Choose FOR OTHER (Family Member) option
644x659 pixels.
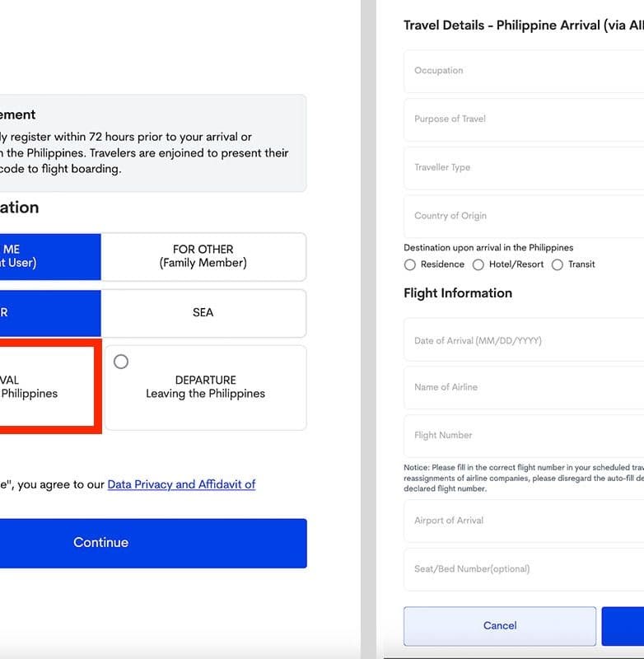[x=203, y=256]
